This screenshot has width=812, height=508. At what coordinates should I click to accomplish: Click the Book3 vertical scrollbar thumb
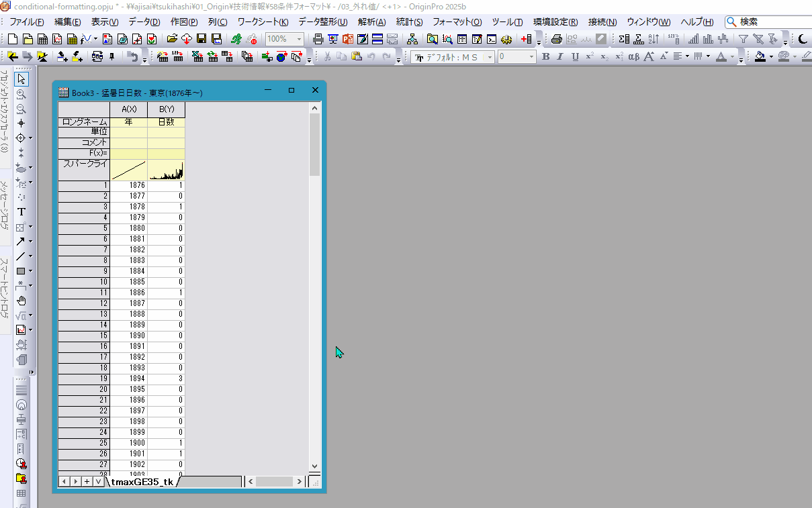point(314,144)
